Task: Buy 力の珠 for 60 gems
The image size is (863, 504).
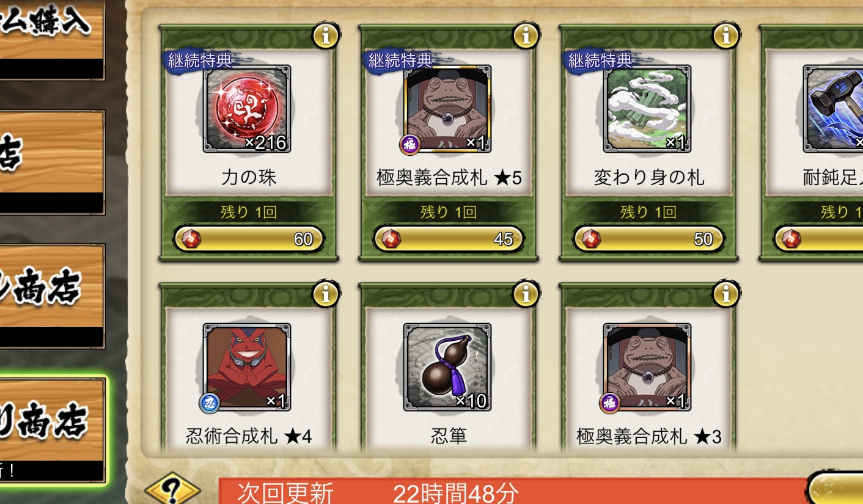Action: click(248, 239)
